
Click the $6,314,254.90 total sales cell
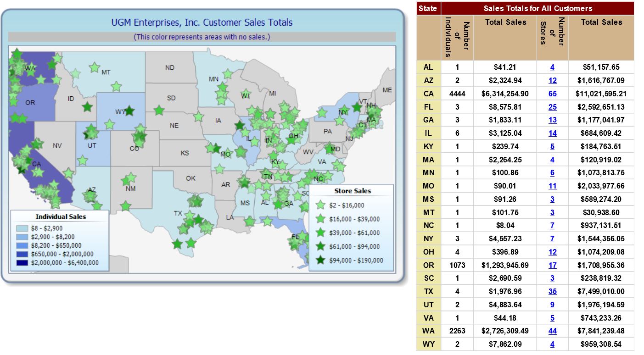tap(505, 94)
